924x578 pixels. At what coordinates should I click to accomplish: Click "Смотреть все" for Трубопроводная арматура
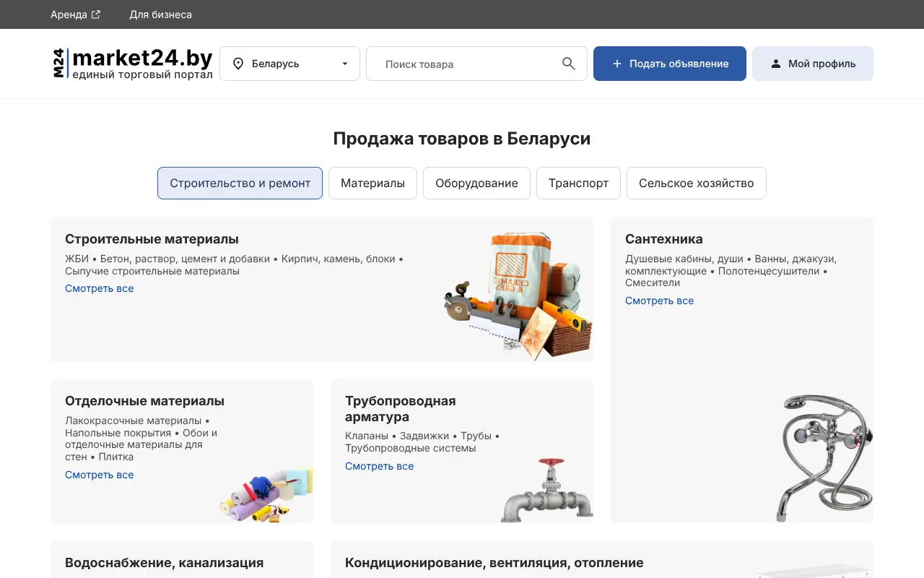click(x=379, y=466)
